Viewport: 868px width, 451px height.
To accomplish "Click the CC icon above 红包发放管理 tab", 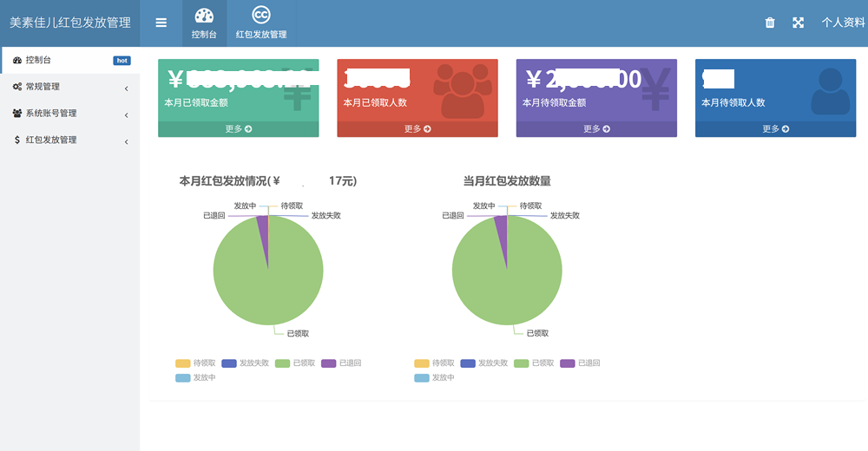I will tap(260, 15).
